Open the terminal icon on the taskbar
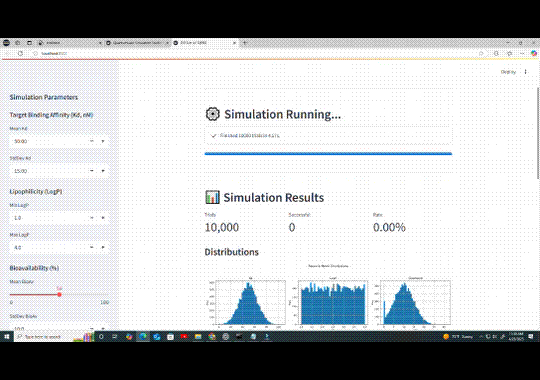Image resolution: width=540 pixels, height=380 pixels. tap(239, 337)
